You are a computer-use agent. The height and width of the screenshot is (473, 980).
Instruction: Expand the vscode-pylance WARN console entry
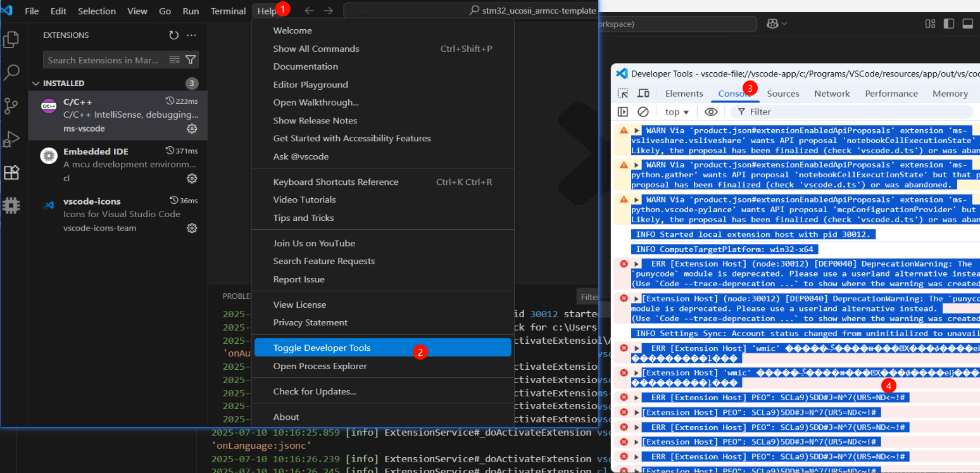[637, 199]
